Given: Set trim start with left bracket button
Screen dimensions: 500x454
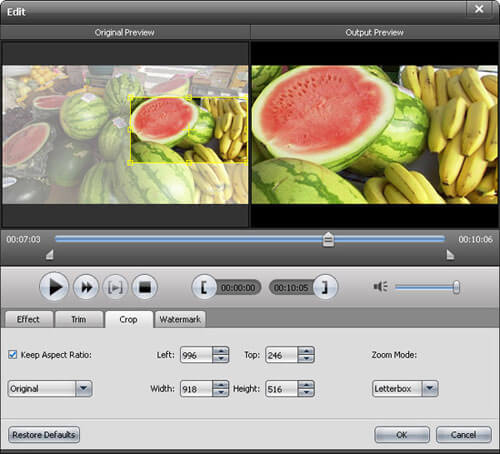Looking at the screenshot, I should coord(204,287).
